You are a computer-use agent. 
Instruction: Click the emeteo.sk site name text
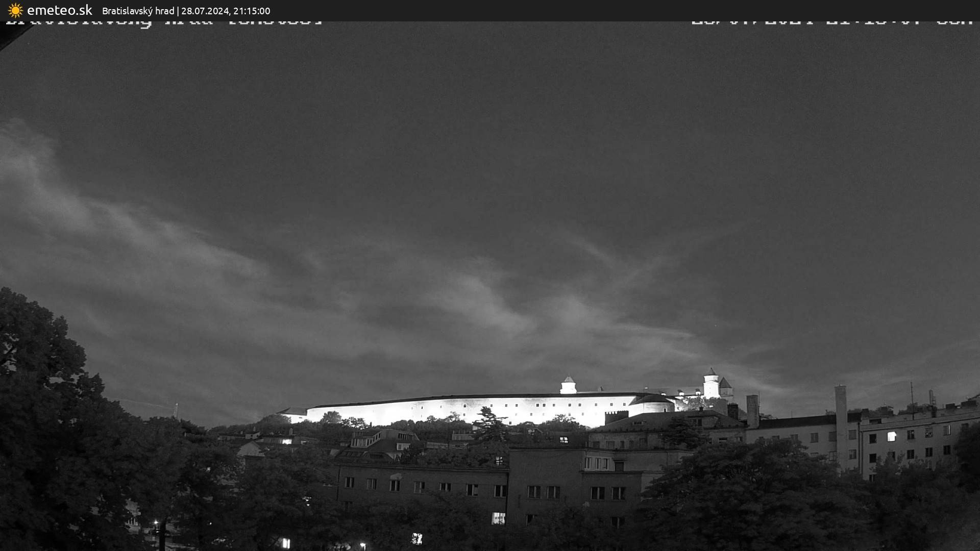pyautogui.click(x=59, y=10)
